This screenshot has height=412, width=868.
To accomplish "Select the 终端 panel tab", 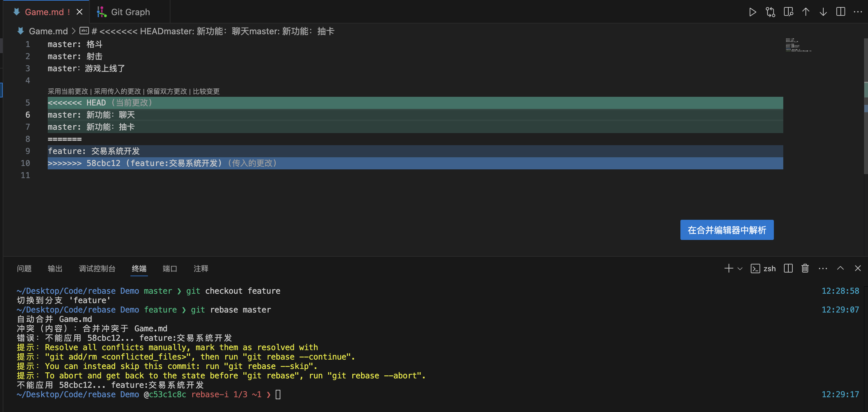I will point(139,269).
